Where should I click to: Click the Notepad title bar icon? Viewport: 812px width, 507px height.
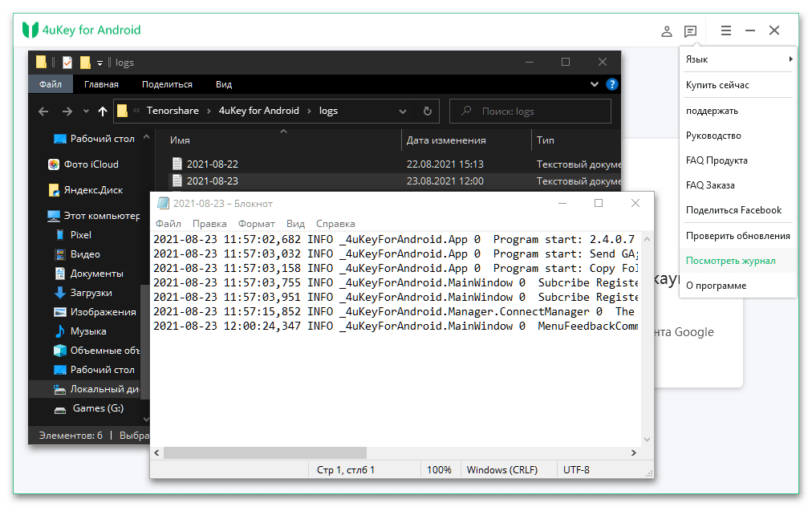click(x=163, y=203)
